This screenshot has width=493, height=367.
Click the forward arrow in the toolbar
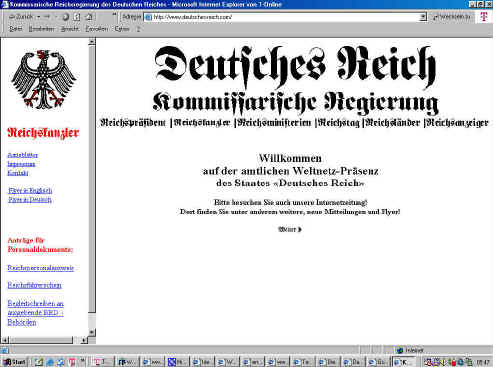pyautogui.click(x=47, y=17)
